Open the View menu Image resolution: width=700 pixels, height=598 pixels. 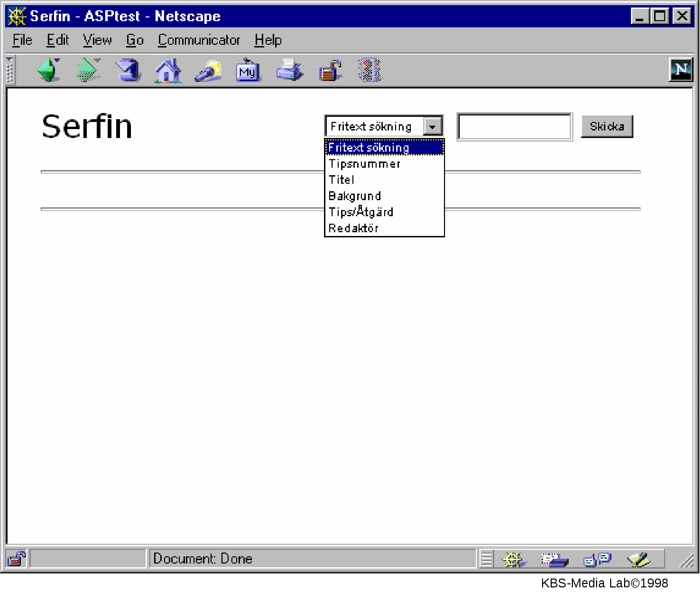[97, 40]
